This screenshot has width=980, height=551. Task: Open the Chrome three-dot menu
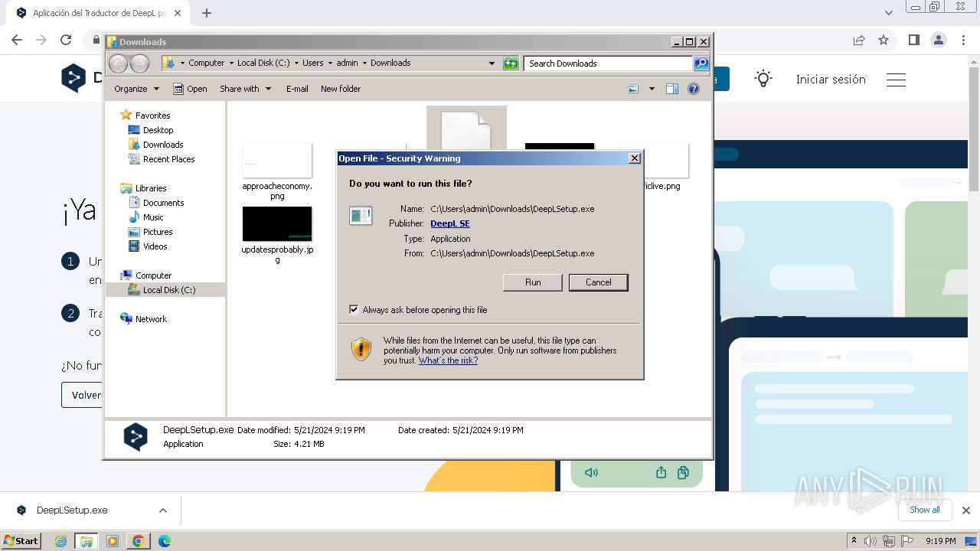coord(962,40)
